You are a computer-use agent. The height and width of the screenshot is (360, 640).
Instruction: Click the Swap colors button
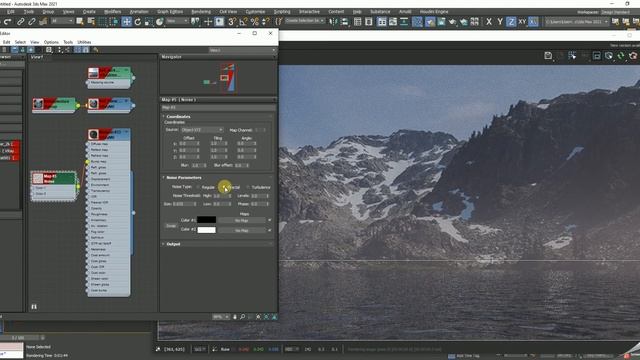click(x=171, y=226)
